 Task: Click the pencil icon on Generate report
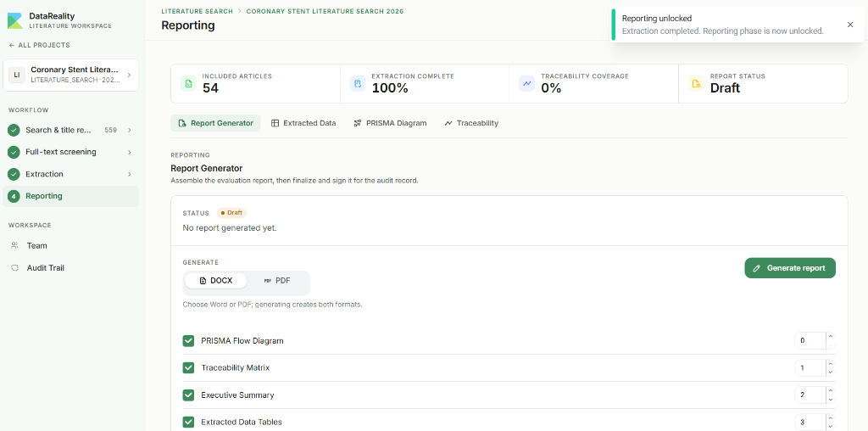[x=757, y=268]
